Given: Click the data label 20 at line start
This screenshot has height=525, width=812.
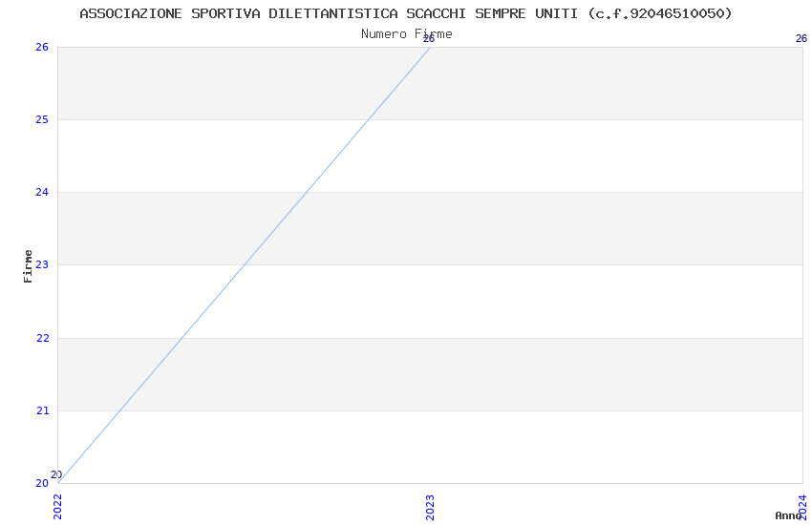Looking at the screenshot, I should pos(56,474).
